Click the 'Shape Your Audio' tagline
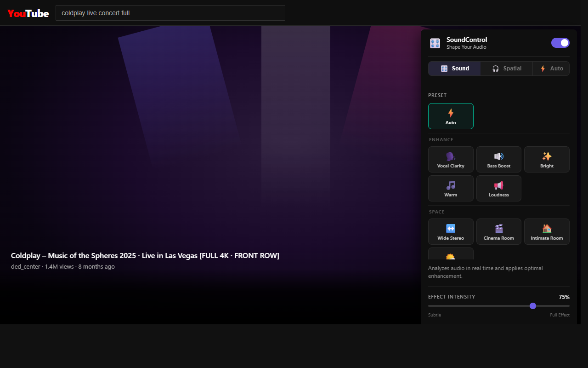 tap(466, 47)
